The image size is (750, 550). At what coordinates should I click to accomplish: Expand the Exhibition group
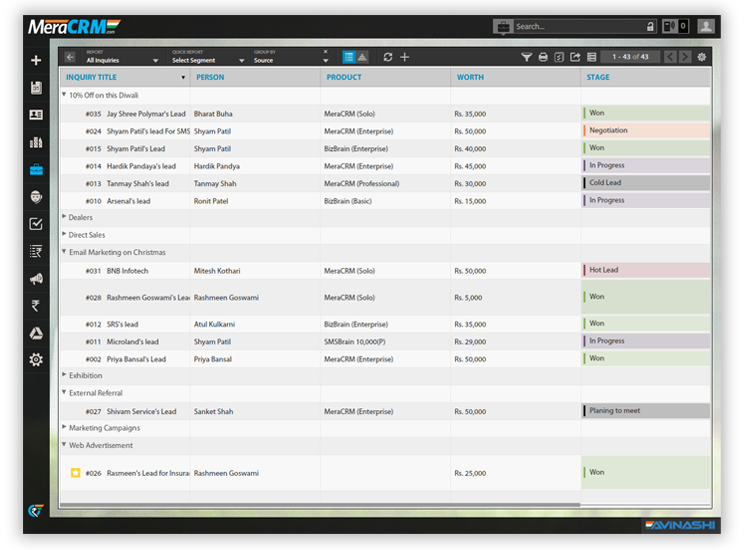click(64, 375)
